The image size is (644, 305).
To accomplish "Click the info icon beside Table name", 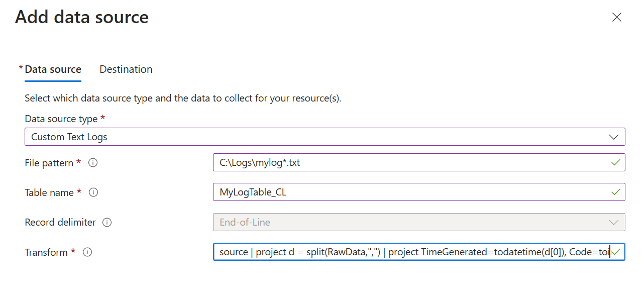I will click(93, 192).
